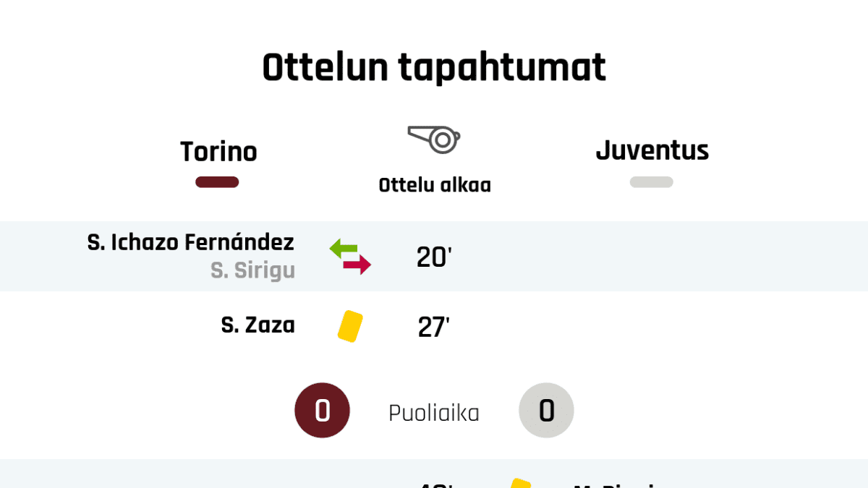Click the Torino maroon color bar
868x488 pixels.
(217, 182)
